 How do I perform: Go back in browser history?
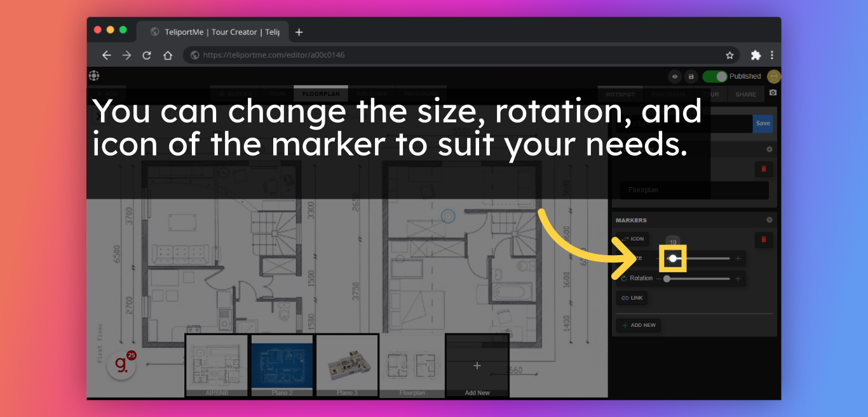(107, 55)
